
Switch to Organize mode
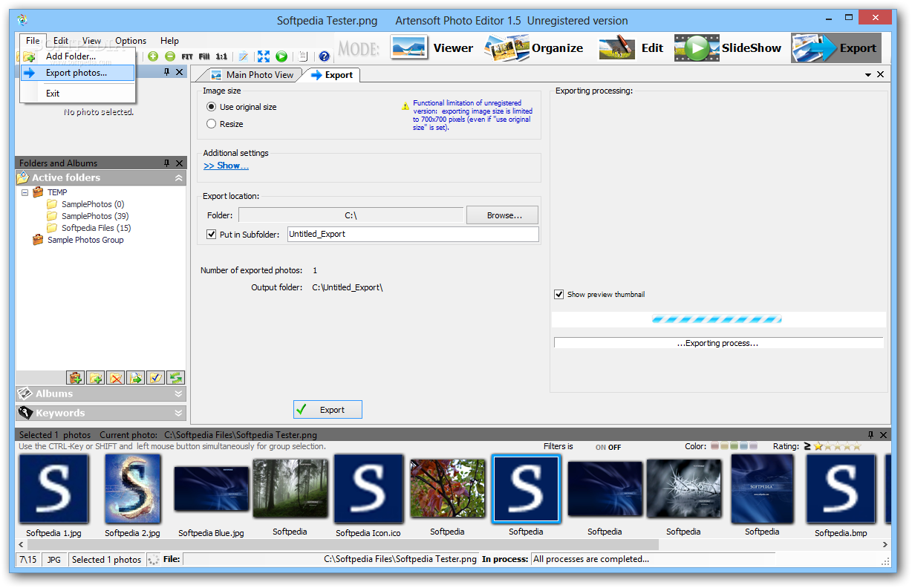535,48
